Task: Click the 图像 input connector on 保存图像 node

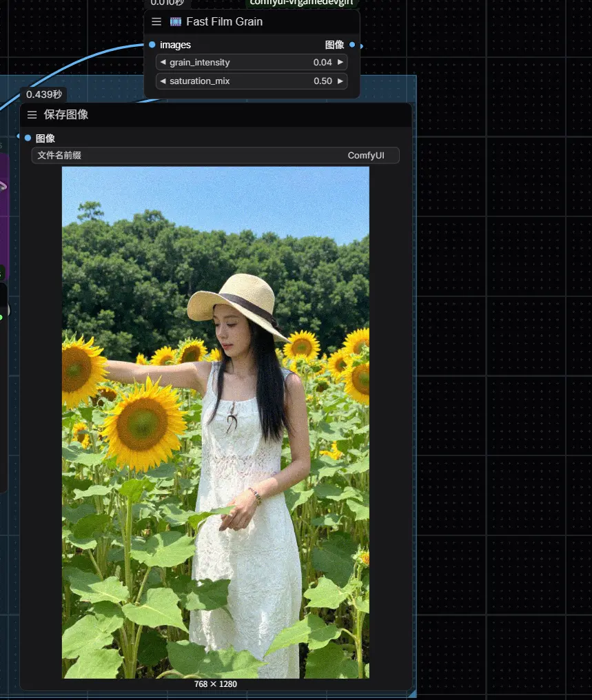Action: [28, 138]
